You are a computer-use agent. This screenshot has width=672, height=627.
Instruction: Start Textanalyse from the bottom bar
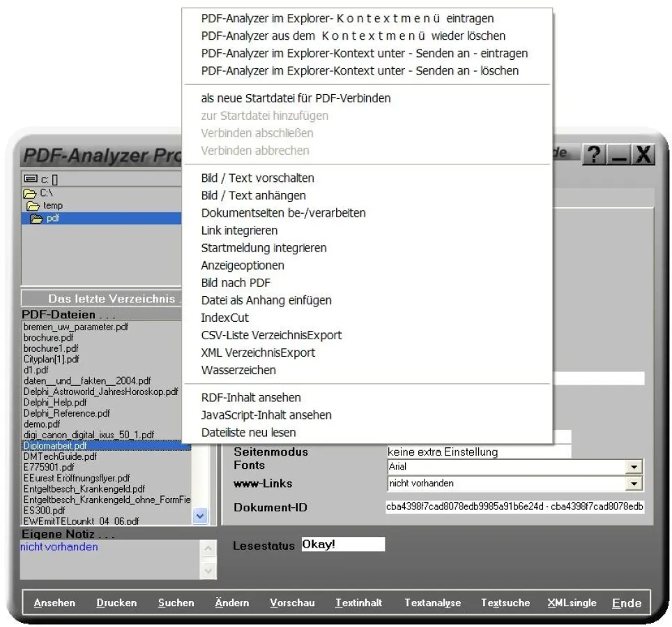[432, 603]
